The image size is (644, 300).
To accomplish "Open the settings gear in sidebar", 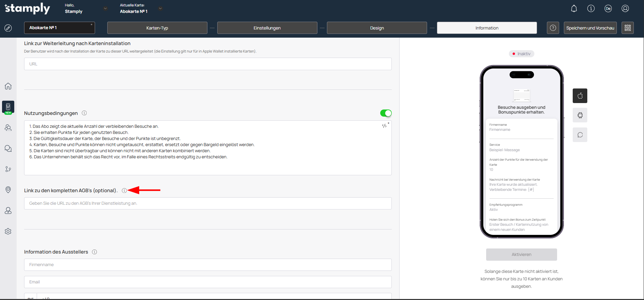I will [x=8, y=231].
